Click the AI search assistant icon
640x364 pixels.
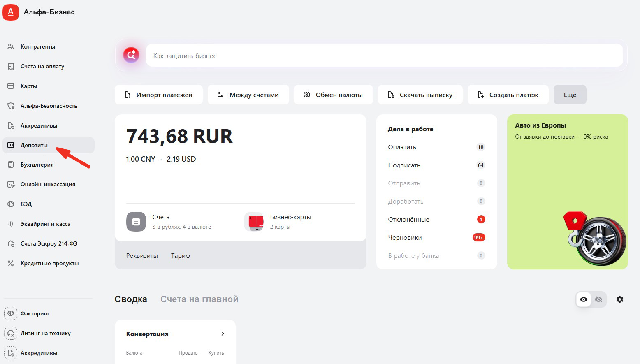tap(131, 55)
